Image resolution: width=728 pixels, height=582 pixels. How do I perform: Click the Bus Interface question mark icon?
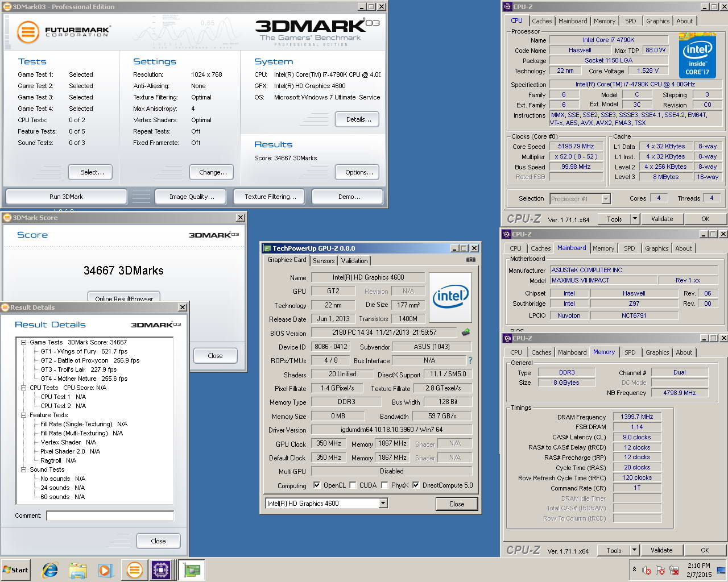point(470,360)
